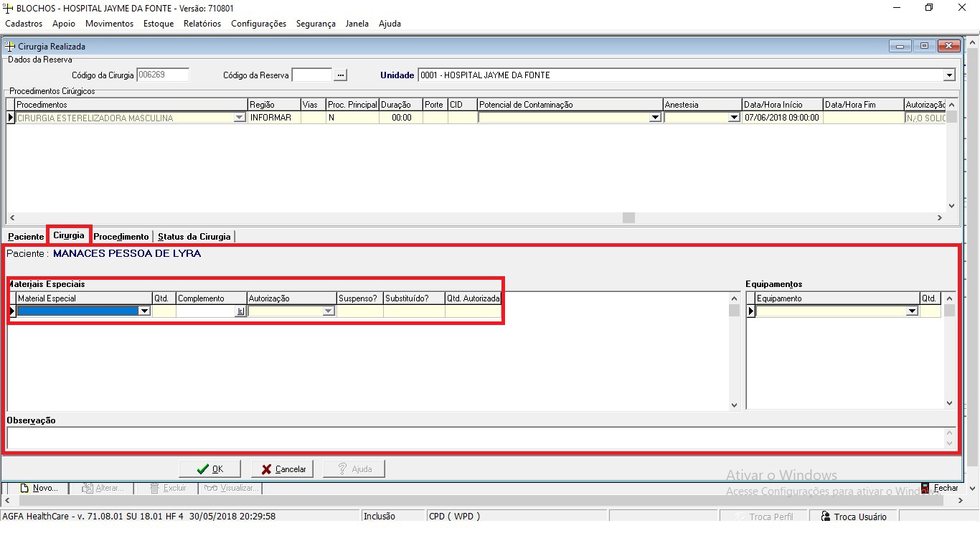The image size is (980, 551).
Task: Click the Qtd. Autorizada column header
Action: point(473,298)
